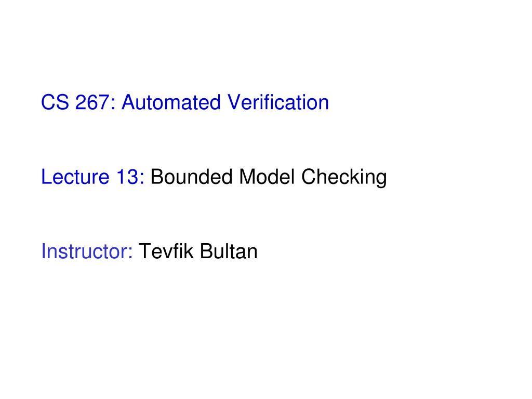The image size is (532, 399).
Task: Click the blue "Instructor" label
Action: tap(84, 251)
